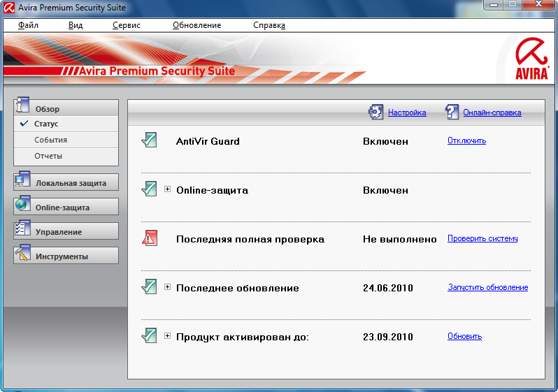This screenshot has width=558, height=392.
Task: Open the Файл menu
Action: click(x=28, y=25)
